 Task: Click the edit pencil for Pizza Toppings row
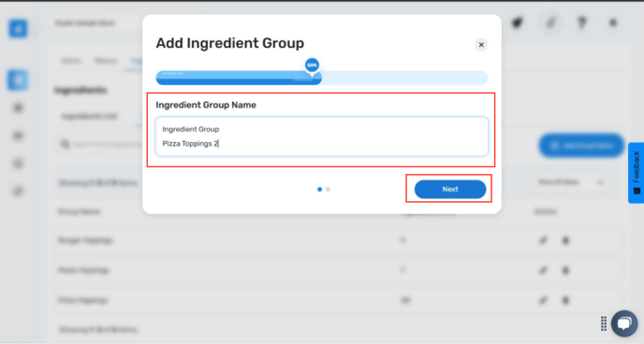[543, 301]
